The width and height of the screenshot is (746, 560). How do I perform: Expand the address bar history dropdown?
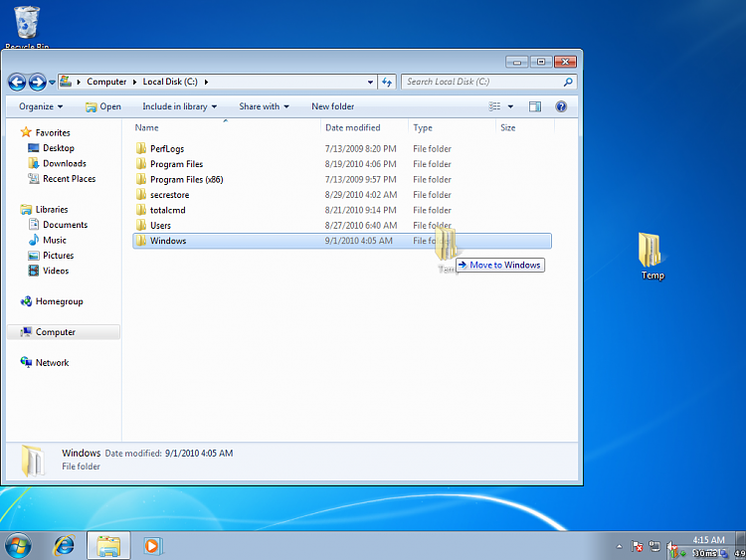coord(370,82)
